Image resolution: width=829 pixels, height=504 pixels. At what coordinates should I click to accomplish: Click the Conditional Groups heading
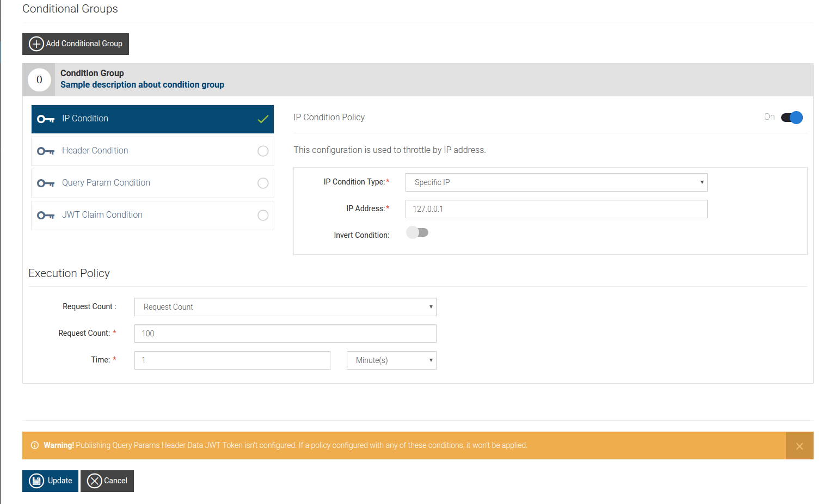70,9
